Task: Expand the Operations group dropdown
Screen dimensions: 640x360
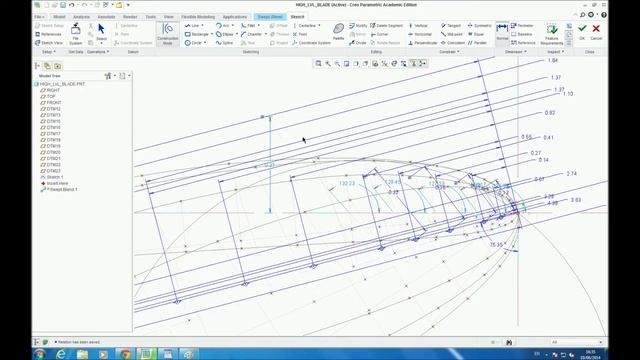Action: click(x=98, y=52)
